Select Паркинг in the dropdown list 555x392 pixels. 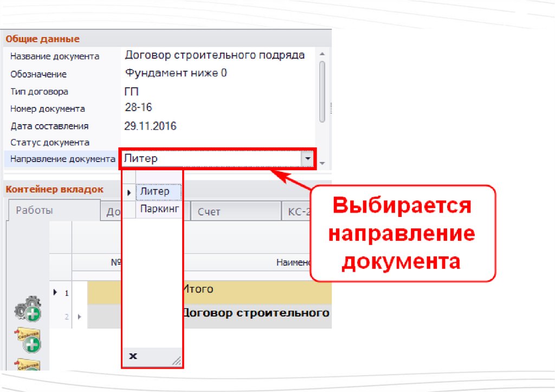click(x=159, y=209)
